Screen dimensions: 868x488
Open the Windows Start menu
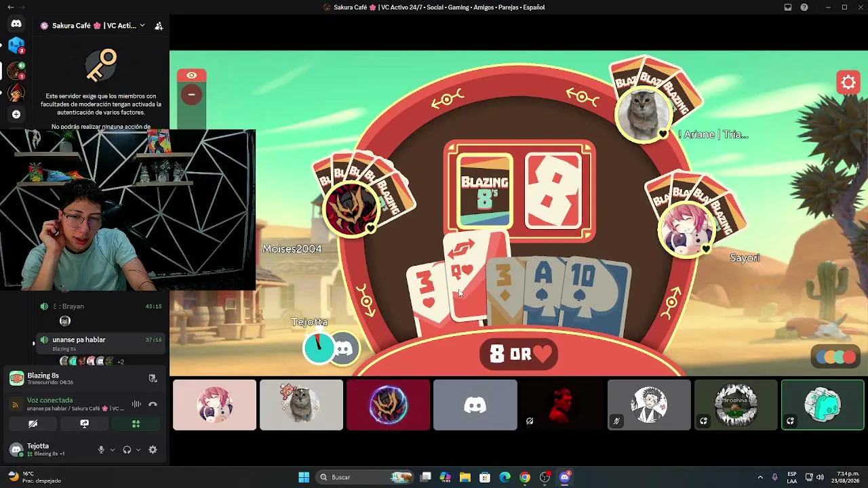coord(304,477)
